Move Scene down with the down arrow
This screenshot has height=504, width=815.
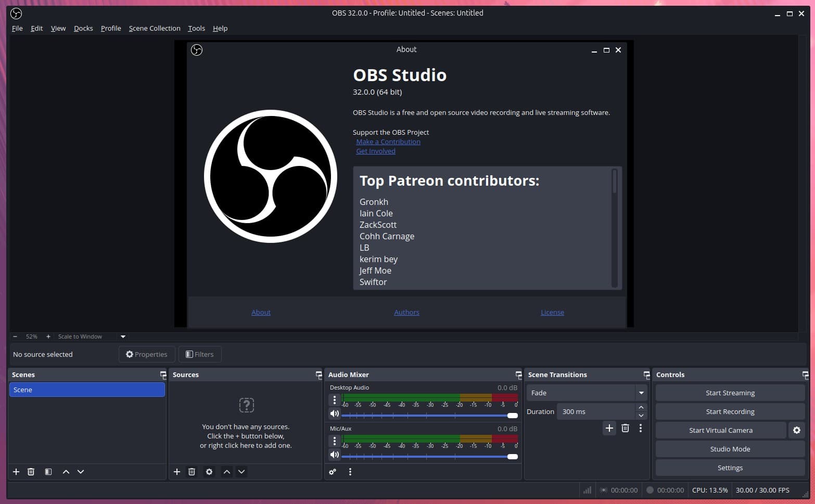81,472
